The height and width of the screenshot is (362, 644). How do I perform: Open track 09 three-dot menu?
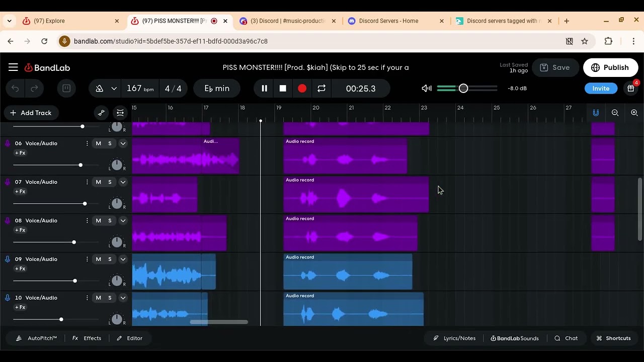pos(87,259)
